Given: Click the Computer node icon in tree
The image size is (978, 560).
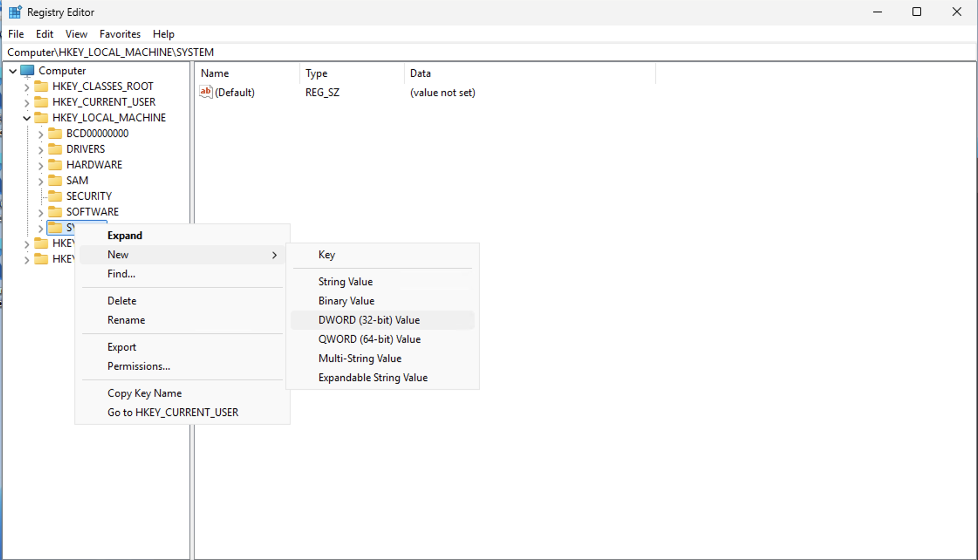Looking at the screenshot, I should pyautogui.click(x=27, y=71).
